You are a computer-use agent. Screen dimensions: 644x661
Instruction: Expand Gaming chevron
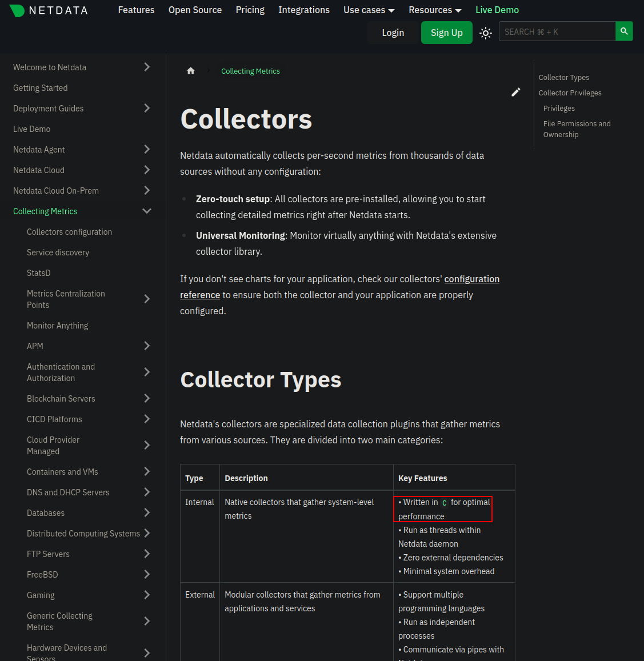coord(147,595)
